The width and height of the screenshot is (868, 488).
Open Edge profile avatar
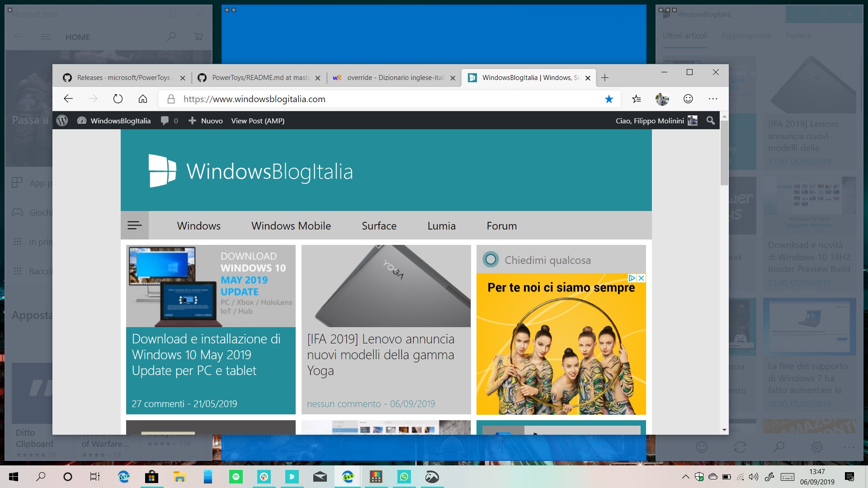point(662,99)
